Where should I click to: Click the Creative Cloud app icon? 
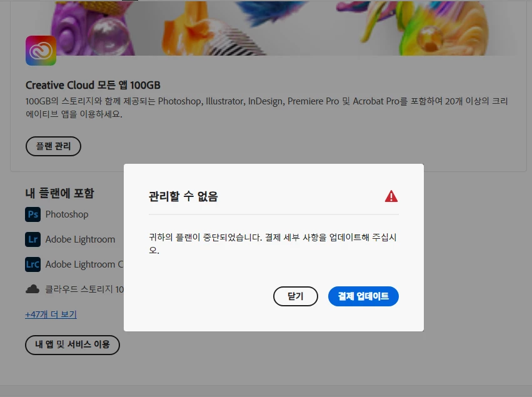coord(41,51)
